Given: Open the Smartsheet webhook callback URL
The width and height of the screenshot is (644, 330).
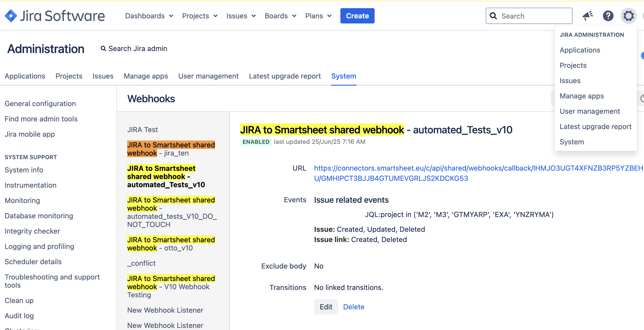Looking at the screenshot, I should [x=479, y=173].
